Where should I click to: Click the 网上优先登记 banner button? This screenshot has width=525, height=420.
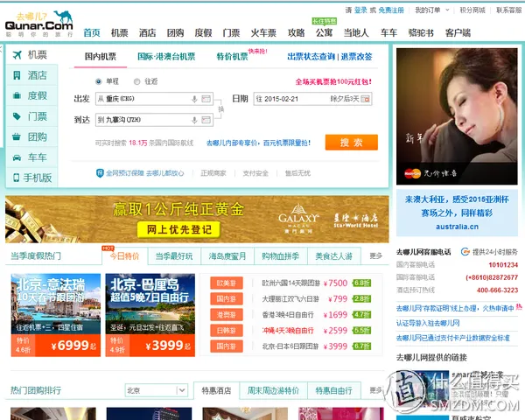pos(178,230)
